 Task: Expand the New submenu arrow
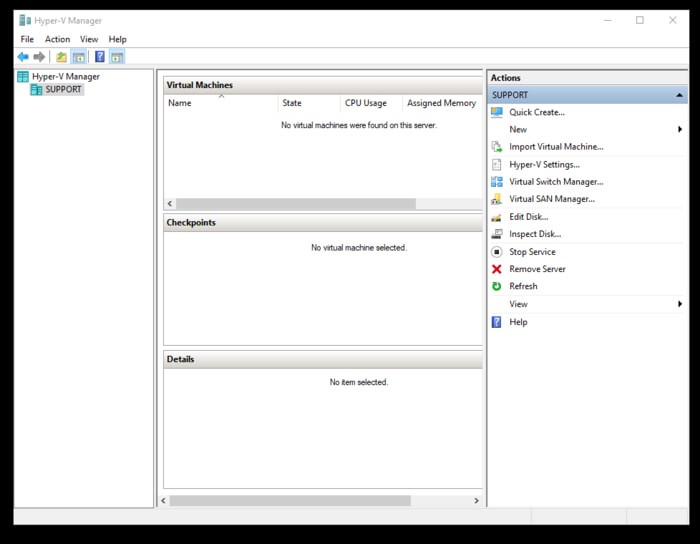pos(679,129)
